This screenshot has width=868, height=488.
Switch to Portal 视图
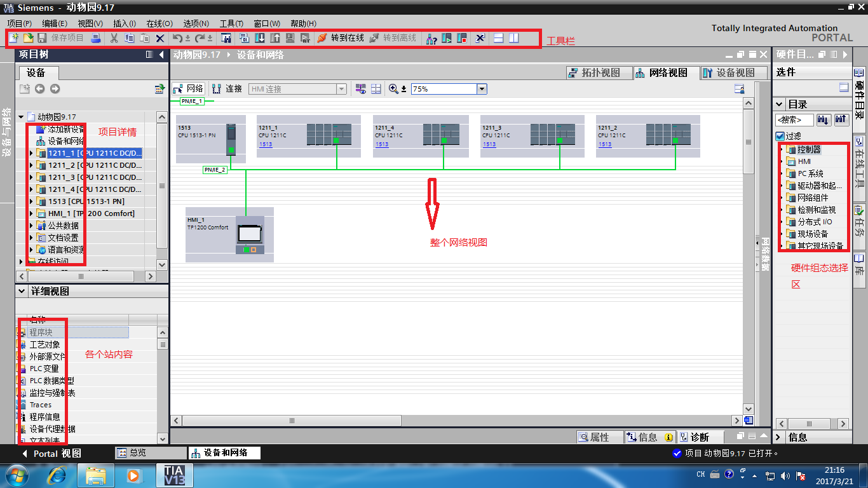pos(52,454)
